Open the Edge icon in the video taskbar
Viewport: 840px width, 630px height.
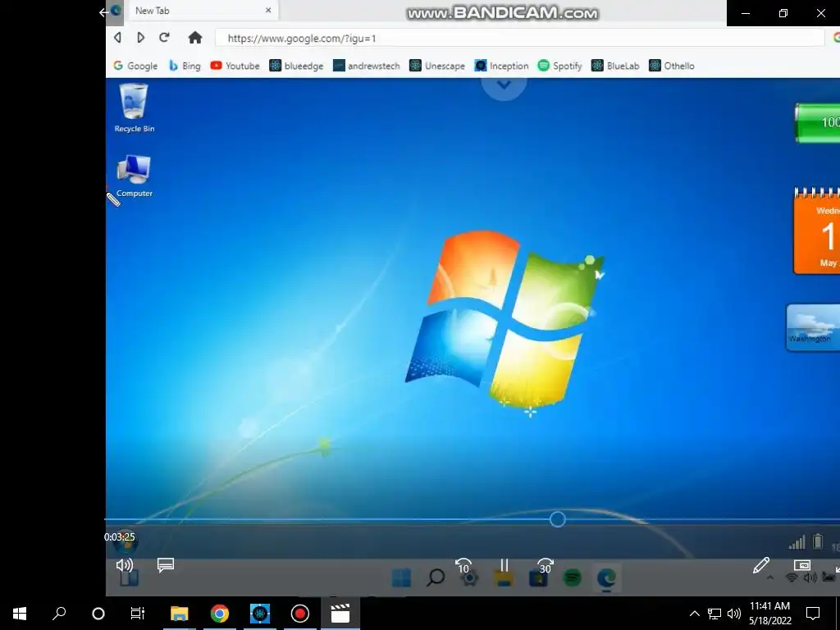click(x=606, y=578)
